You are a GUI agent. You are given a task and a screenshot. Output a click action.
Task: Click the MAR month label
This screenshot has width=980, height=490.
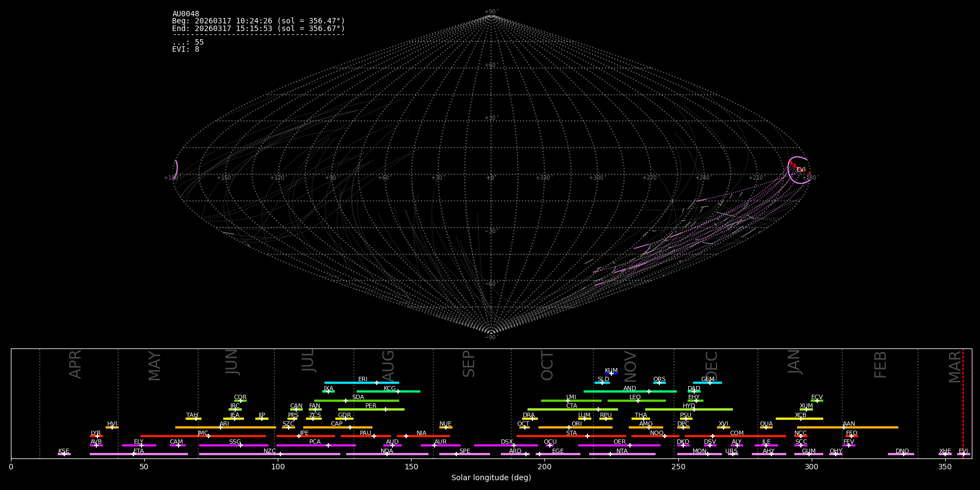coord(955,367)
